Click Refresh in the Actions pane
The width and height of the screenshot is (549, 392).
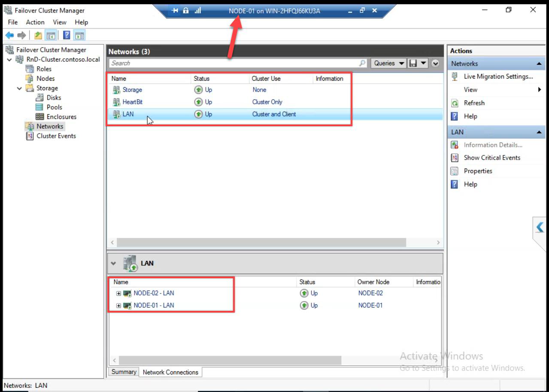point(474,103)
